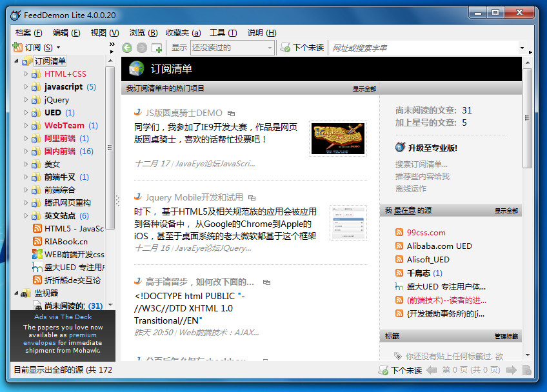Click the tag icon under 标签 section
The height and width of the screenshot is (392, 547).
[x=398, y=356]
